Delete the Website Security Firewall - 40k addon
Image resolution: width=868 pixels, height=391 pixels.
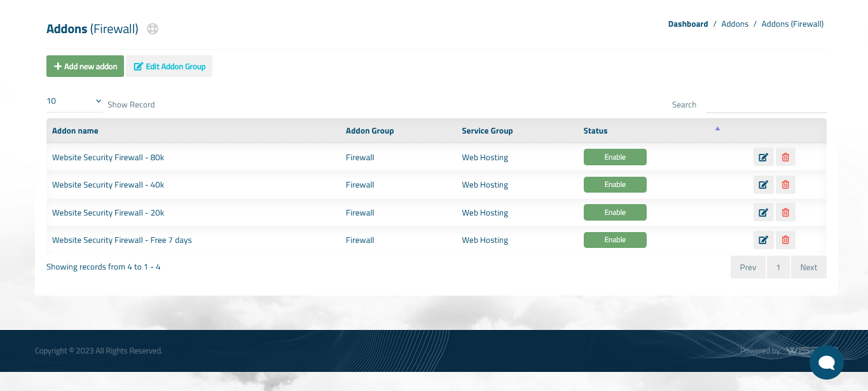pyautogui.click(x=785, y=185)
